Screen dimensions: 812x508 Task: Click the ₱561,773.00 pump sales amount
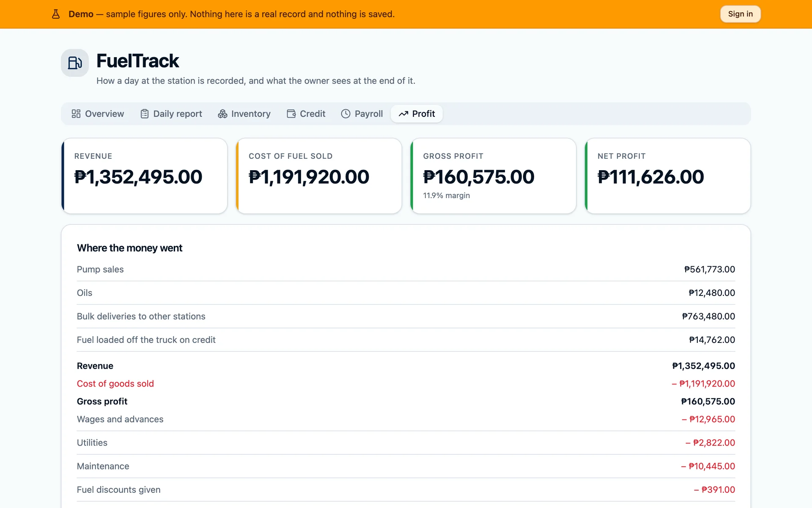click(710, 269)
